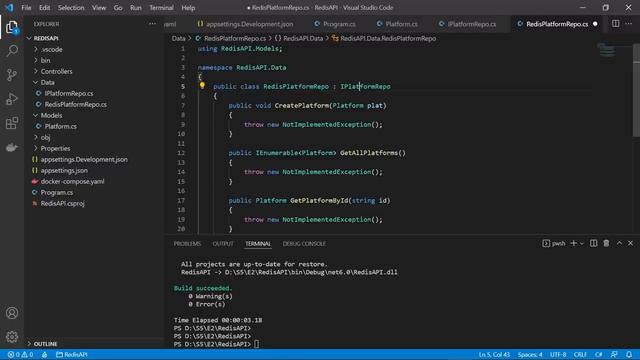The width and height of the screenshot is (640, 360).
Task: Switch to the PROBLEMS panel tab
Action: 187,244
